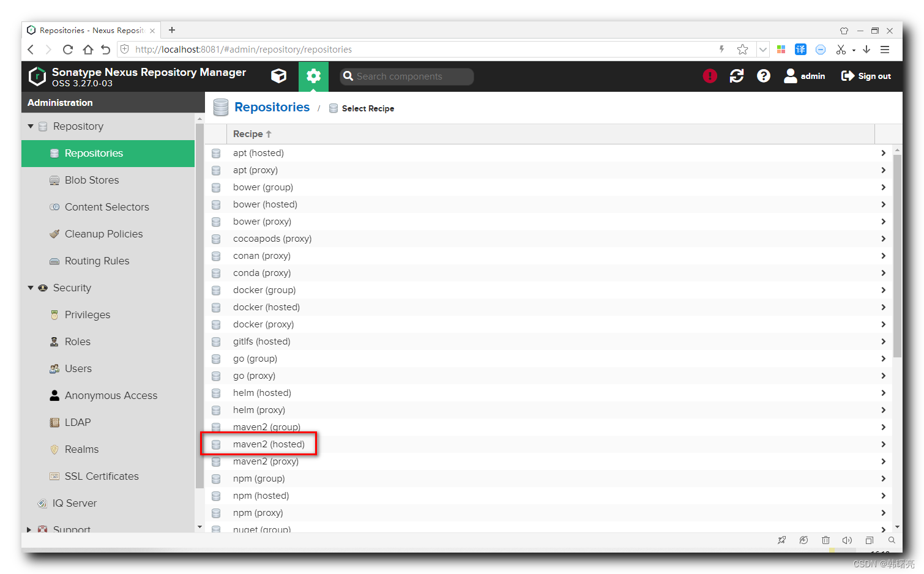This screenshot has height=574, width=924.
Task: Open SSL Certificates in sidebar
Action: (108, 477)
